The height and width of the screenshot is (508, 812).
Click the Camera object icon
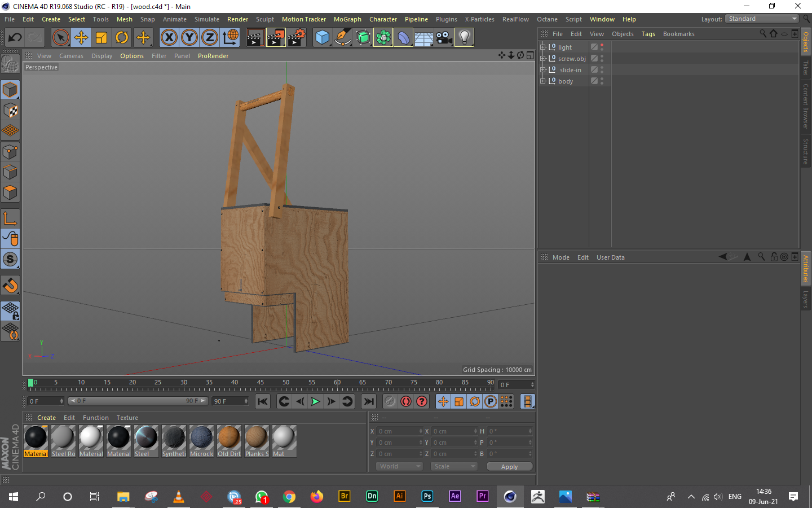pyautogui.click(x=444, y=38)
